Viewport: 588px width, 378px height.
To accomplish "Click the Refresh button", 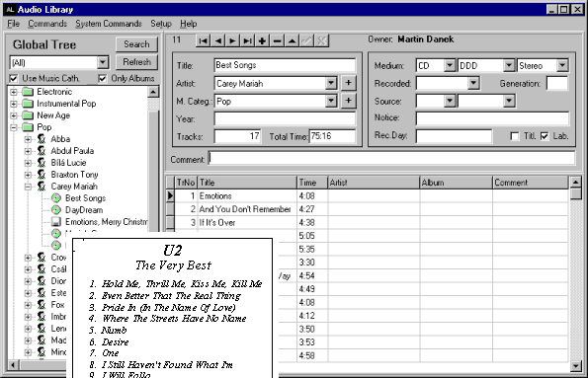I will [136, 62].
